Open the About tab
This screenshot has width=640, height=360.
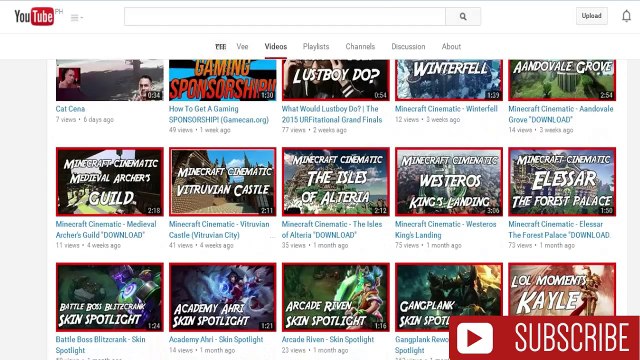click(x=451, y=47)
